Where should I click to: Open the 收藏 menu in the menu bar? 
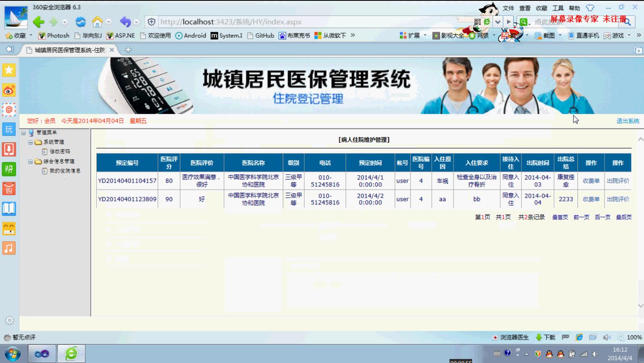point(541,8)
